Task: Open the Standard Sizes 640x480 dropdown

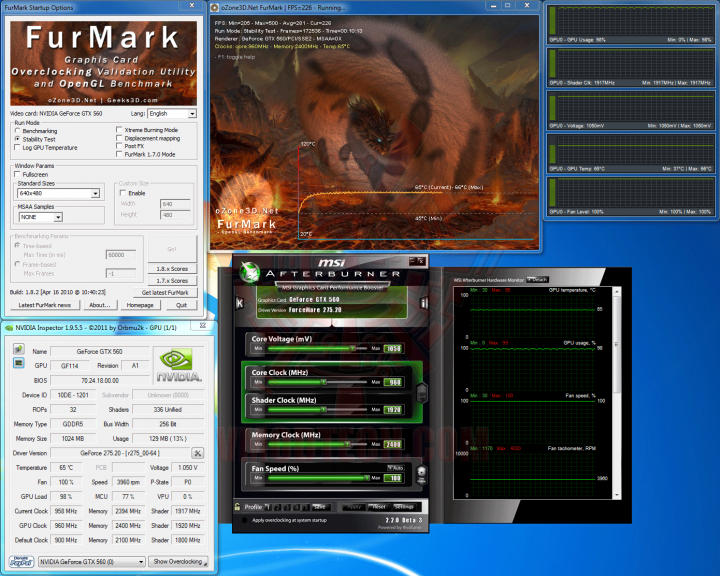Action: (x=95, y=193)
